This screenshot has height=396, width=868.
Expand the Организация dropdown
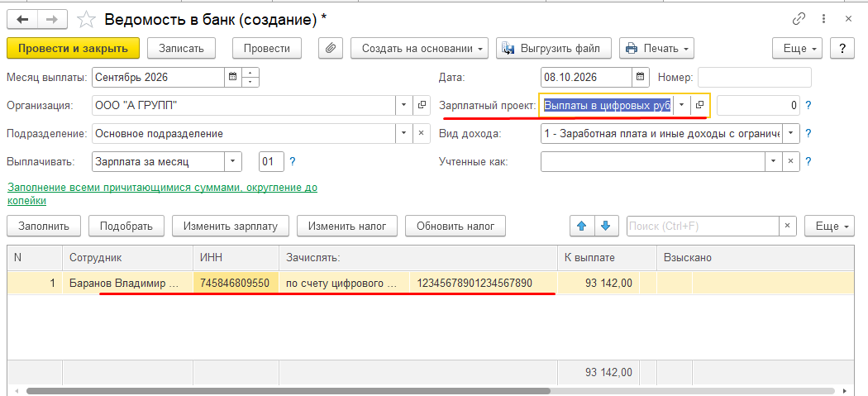pyautogui.click(x=403, y=105)
